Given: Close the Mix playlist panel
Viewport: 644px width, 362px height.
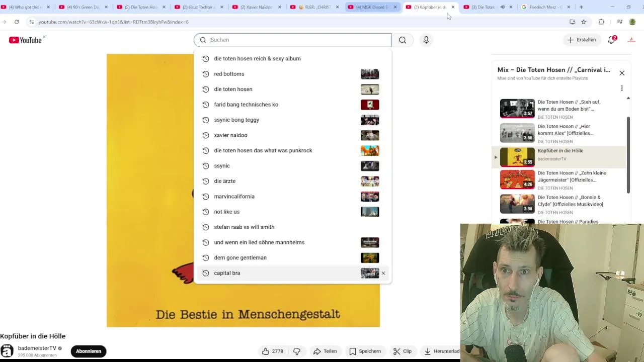Looking at the screenshot, I should pos(622,73).
